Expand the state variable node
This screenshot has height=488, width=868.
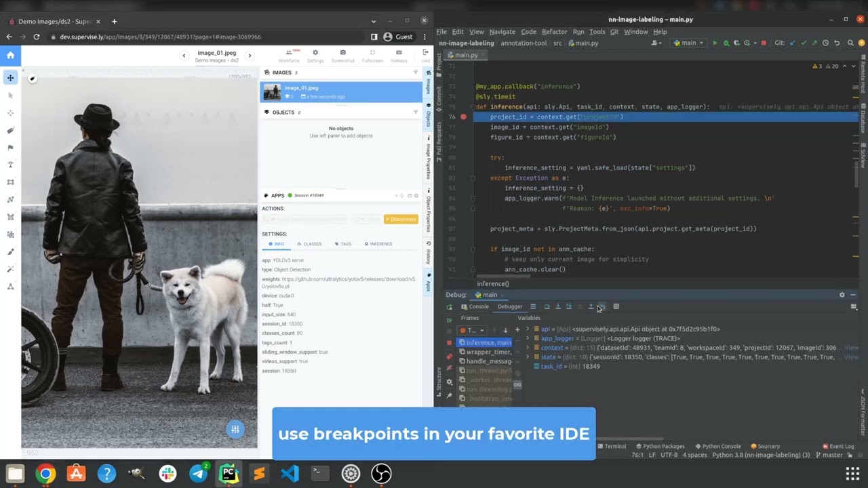pos(528,357)
